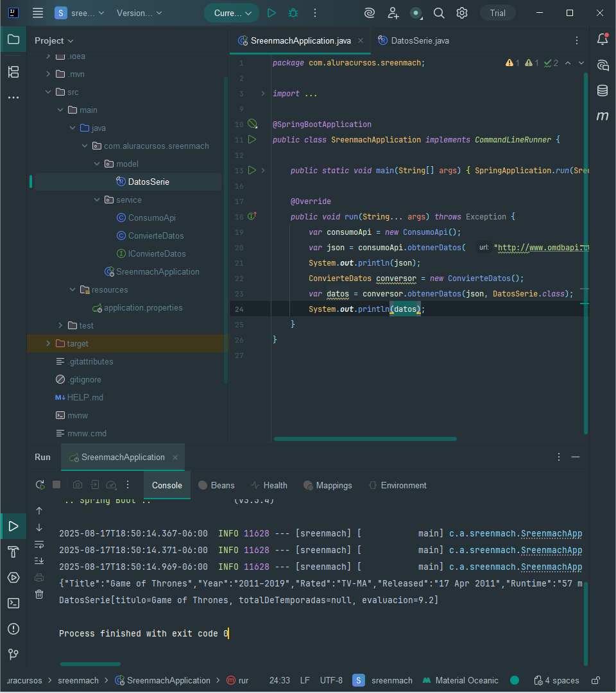
Task: Open the AI Assistant swirl icon in title bar
Action: coord(370,13)
